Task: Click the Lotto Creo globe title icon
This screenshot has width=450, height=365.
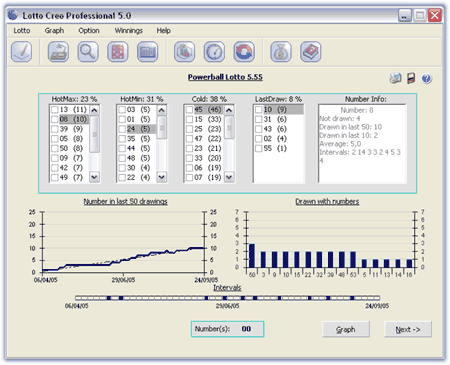Action: pyautogui.click(x=13, y=15)
